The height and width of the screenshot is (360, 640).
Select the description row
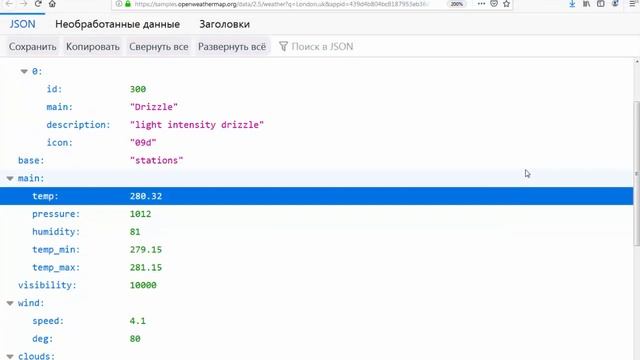[317, 125]
